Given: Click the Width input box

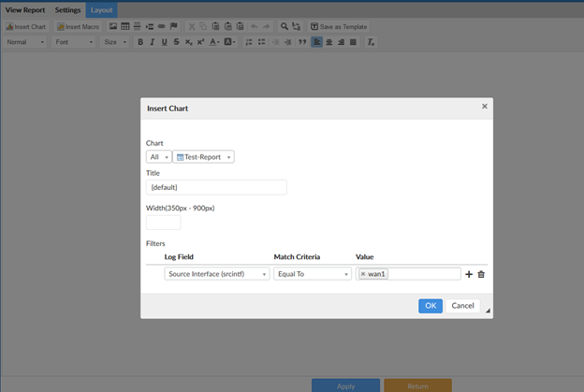Looking at the screenshot, I should click(x=164, y=223).
